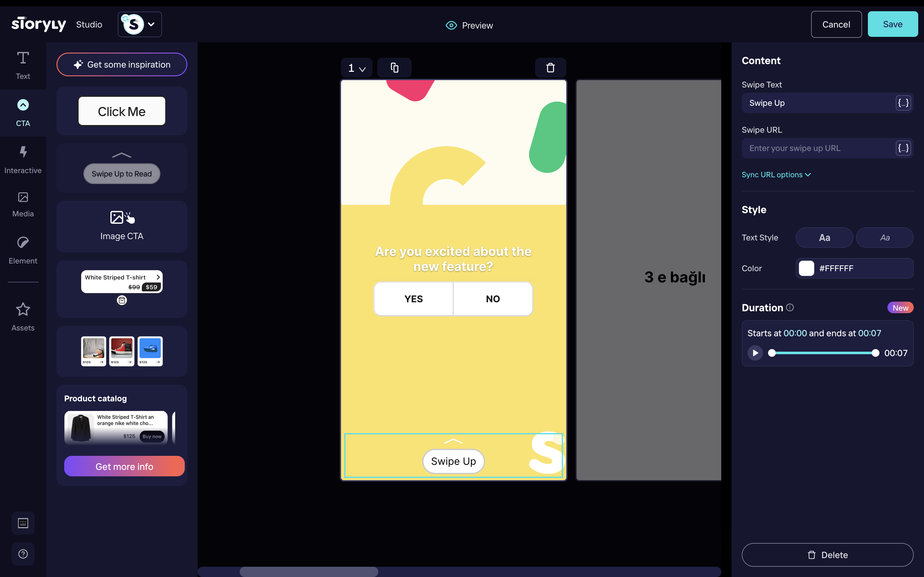This screenshot has width=924, height=577.
Task: Click the duplicate story icon
Action: (394, 68)
